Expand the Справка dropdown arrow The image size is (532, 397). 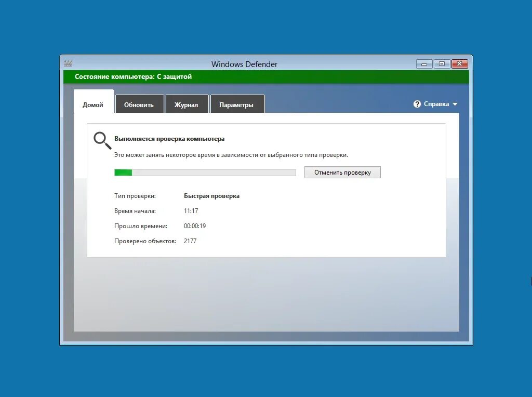455,104
